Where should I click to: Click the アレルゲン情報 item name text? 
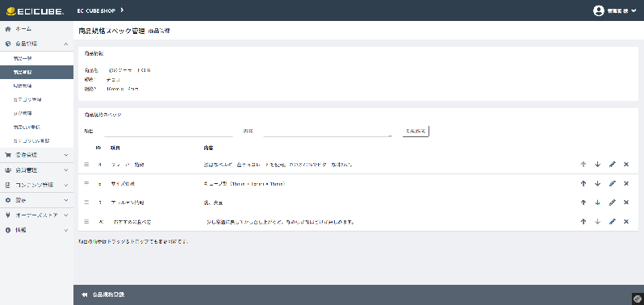click(x=127, y=203)
